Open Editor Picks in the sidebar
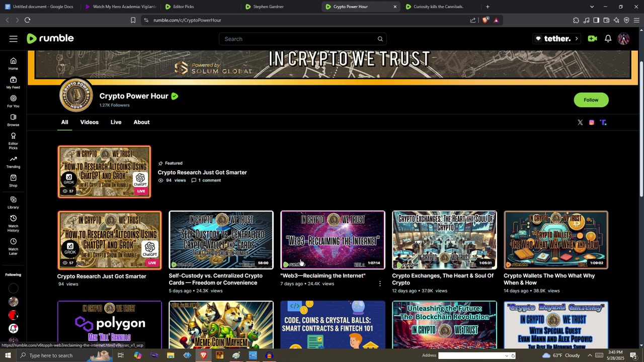 [13, 141]
